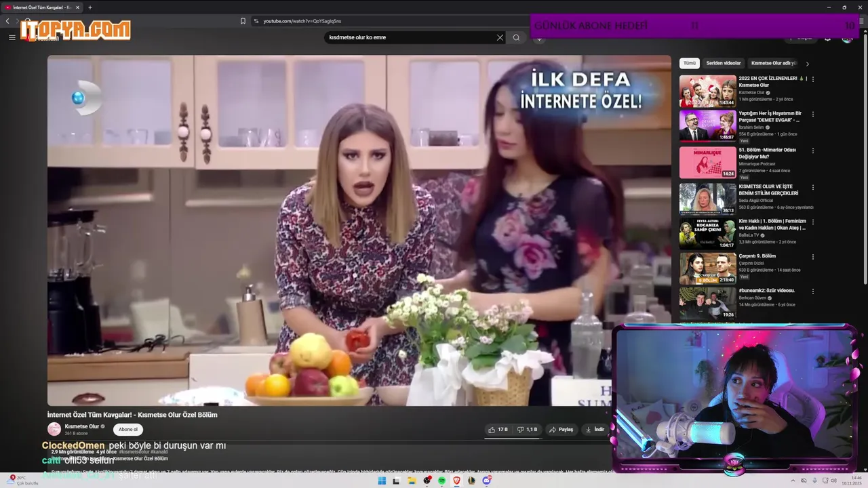Open Kısmetse Olur channel avatar
The image size is (868, 488).
[54, 429]
